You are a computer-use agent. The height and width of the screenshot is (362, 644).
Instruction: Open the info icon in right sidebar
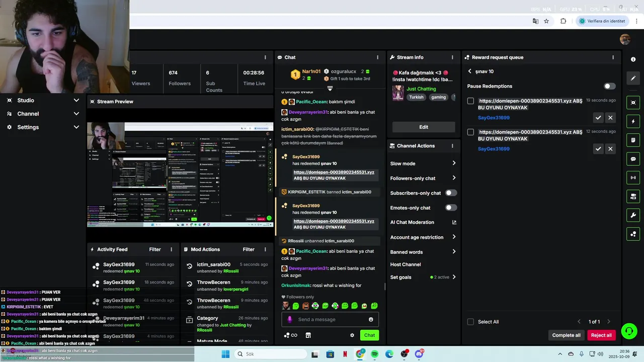coord(633,59)
